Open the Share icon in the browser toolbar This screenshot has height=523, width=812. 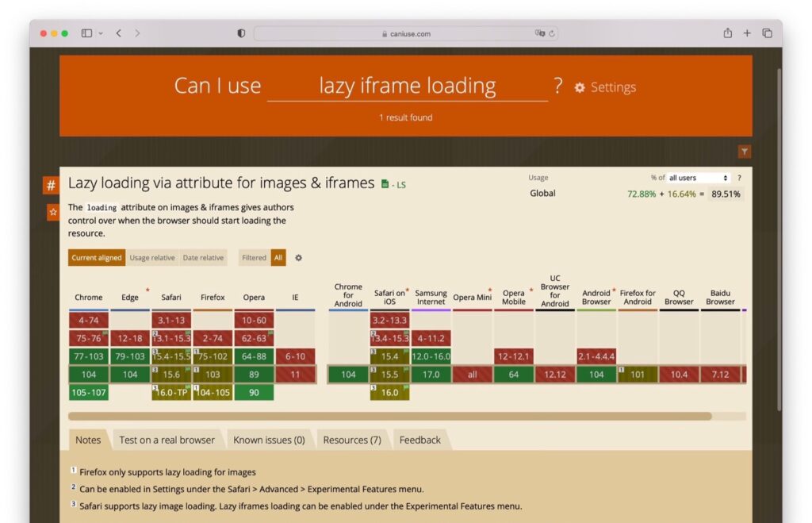point(726,33)
